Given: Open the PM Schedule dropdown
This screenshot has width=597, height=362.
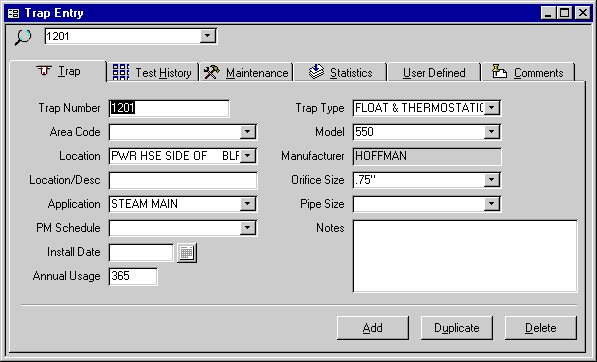Looking at the screenshot, I should pos(248,228).
